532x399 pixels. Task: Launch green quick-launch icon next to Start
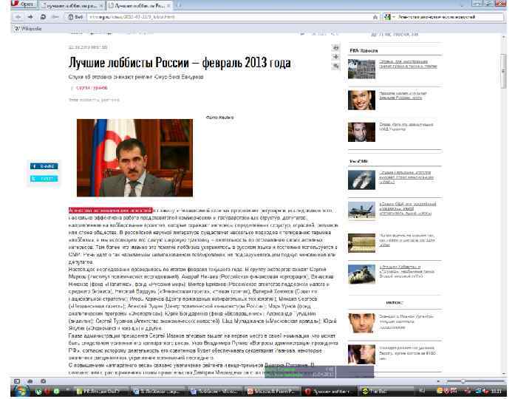(38, 391)
